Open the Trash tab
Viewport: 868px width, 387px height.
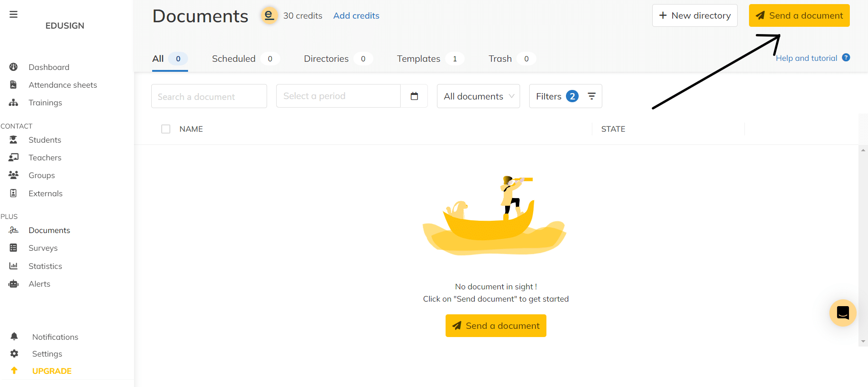tap(500, 59)
